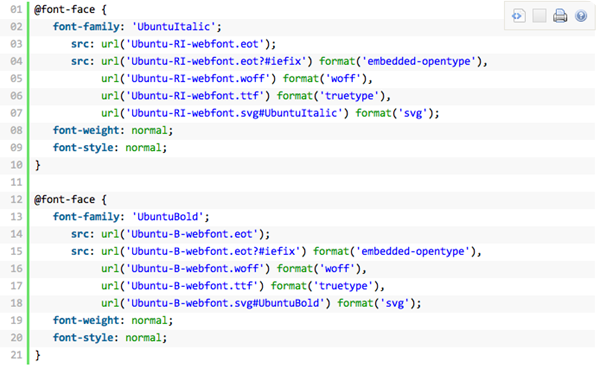The image size is (600, 368).
Task: Click 'Ubuntu-B-webfont.ttf' URL string
Action: pos(191,286)
